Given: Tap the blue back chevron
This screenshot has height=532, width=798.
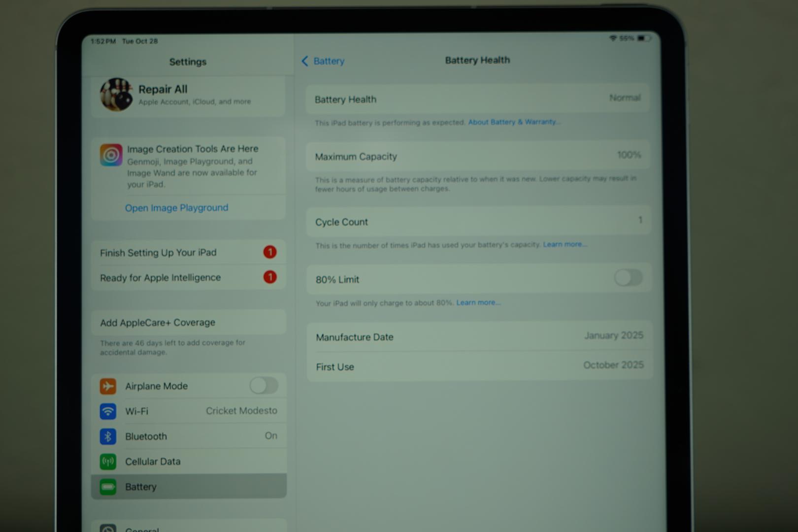Looking at the screenshot, I should (304, 61).
